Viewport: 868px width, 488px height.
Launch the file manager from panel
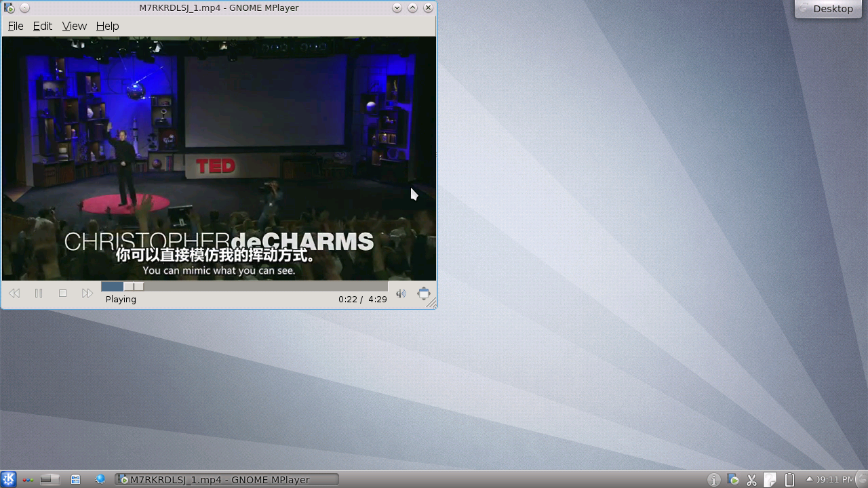click(x=76, y=479)
